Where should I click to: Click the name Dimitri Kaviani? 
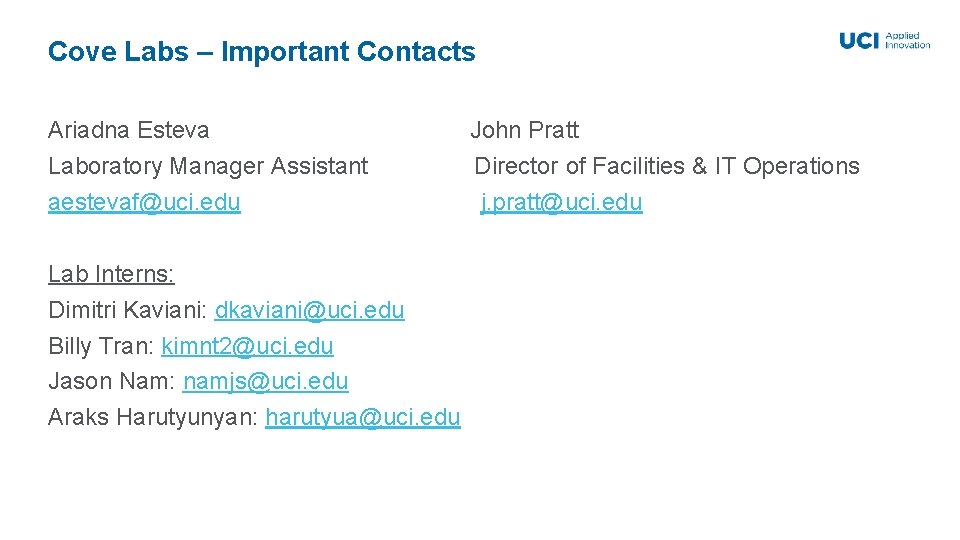coord(127,310)
